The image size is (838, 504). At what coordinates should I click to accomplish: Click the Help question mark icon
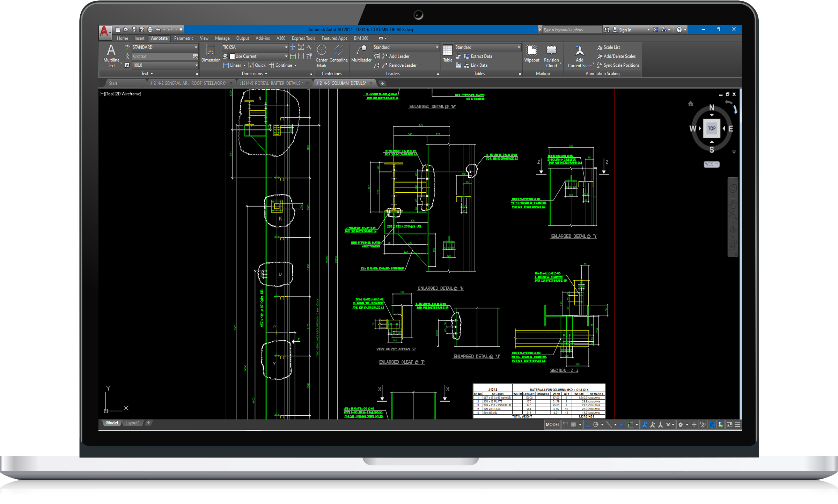click(679, 30)
